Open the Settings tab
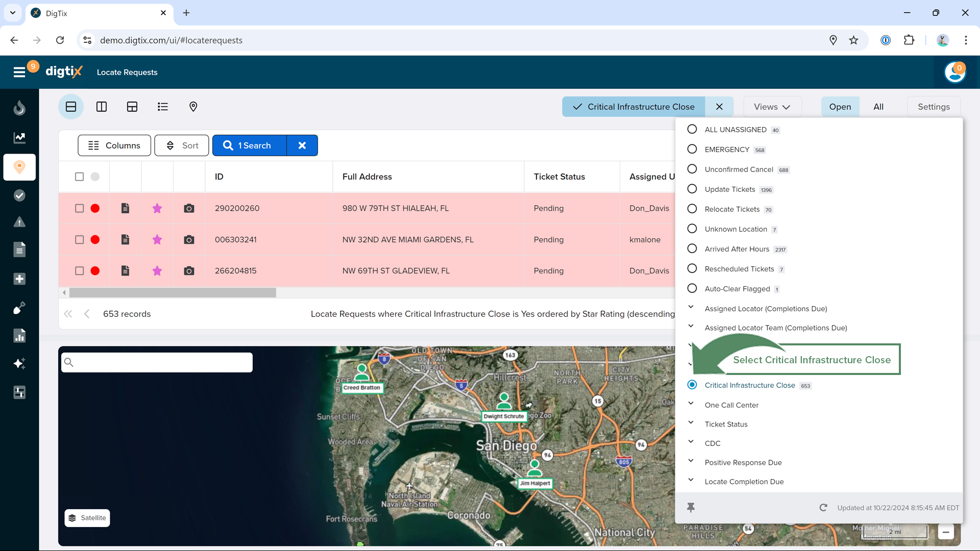Image resolution: width=980 pixels, height=551 pixels. tap(933, 107)
